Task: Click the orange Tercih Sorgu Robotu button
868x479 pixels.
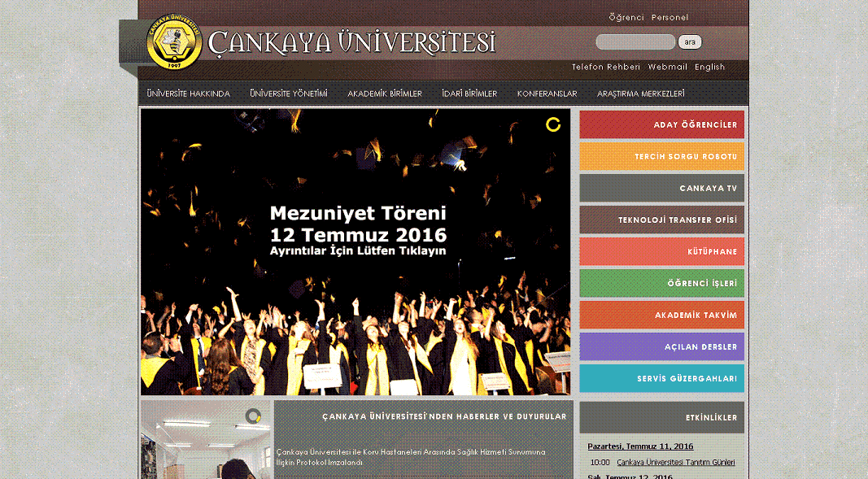Action: [x=661, y=156]
